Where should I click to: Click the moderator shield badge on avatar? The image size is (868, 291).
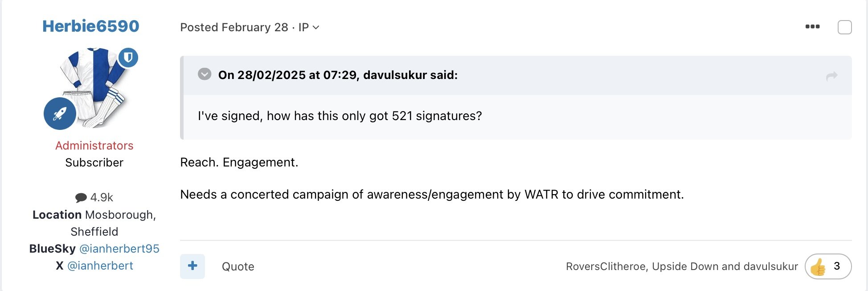[x=128, y=58]
